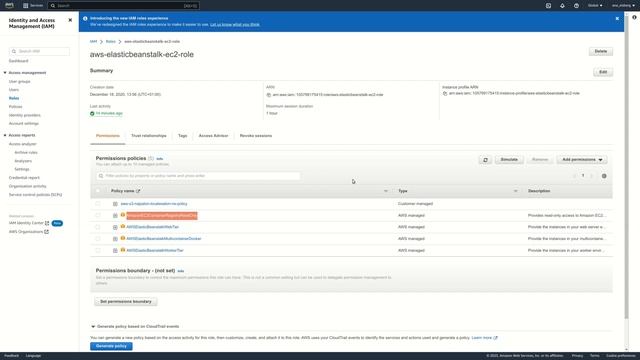Switch to the Tags tab
This screenshot has height=360, width=640.
tap(182, 136)
